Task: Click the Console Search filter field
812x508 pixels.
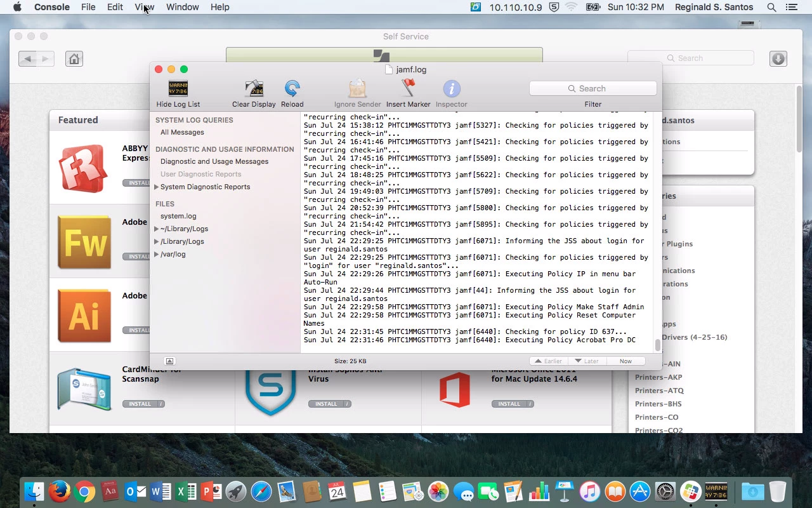Action: 593,88
